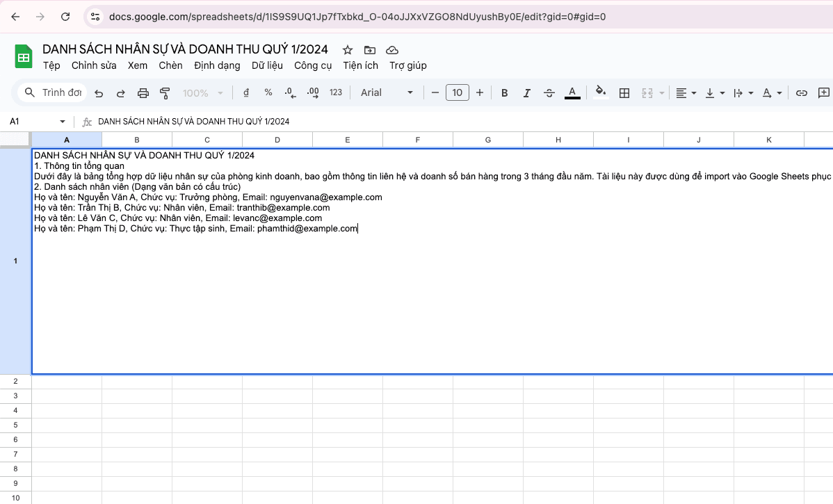Image resolution: width=833 pixels, height=504 pixels.
Task: Toggle strikethrough formatting
Action: click(x=549, y=93)
